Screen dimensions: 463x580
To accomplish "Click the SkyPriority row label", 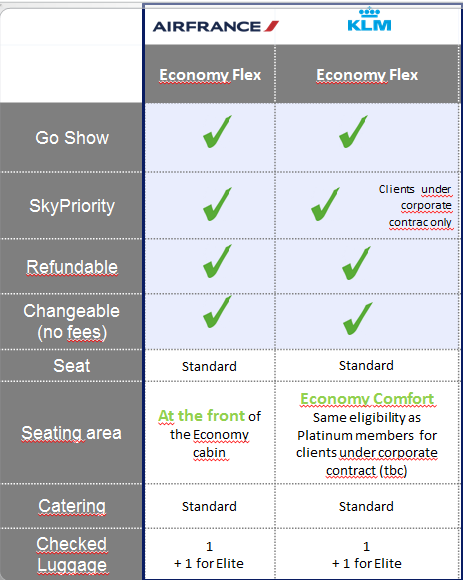I will (x=72, y=206).
